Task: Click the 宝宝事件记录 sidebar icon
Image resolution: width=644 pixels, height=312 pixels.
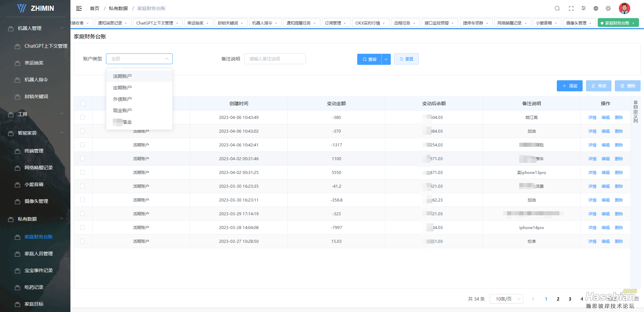Action: click(17, 271)
